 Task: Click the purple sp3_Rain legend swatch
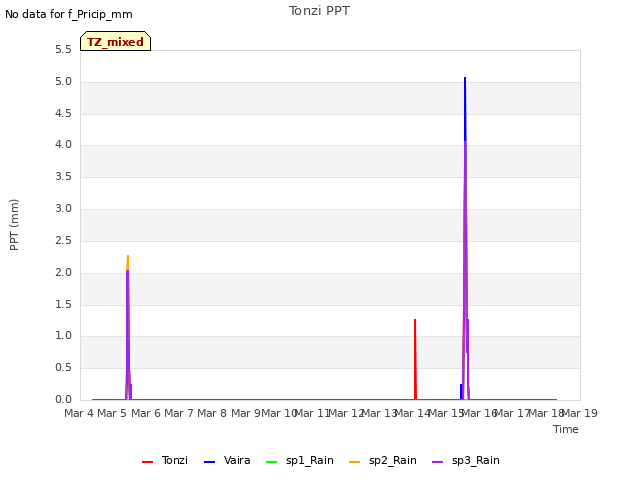(x=438, y=462)
